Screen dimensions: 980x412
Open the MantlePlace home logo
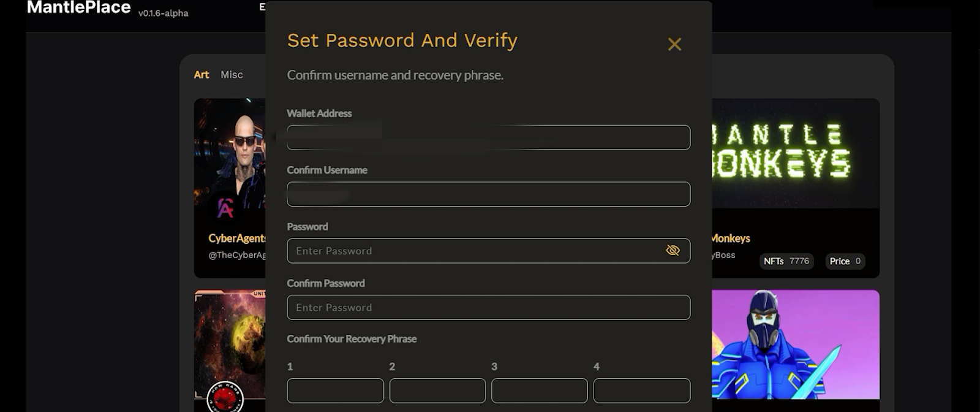(79, 8)
